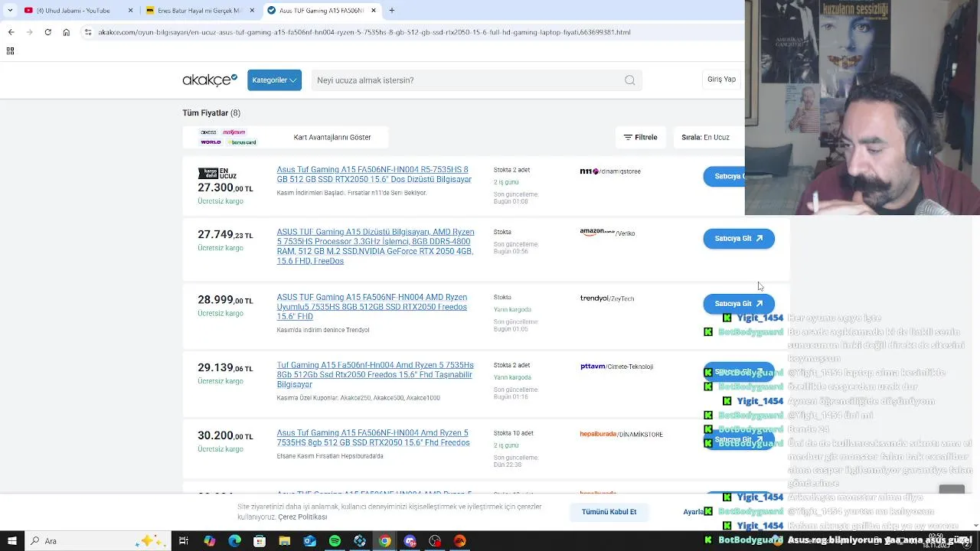Image resolution: width=980 pixels, height=551 pixels.
Task: Open the Windows Start menu
Action: [11, 541]
